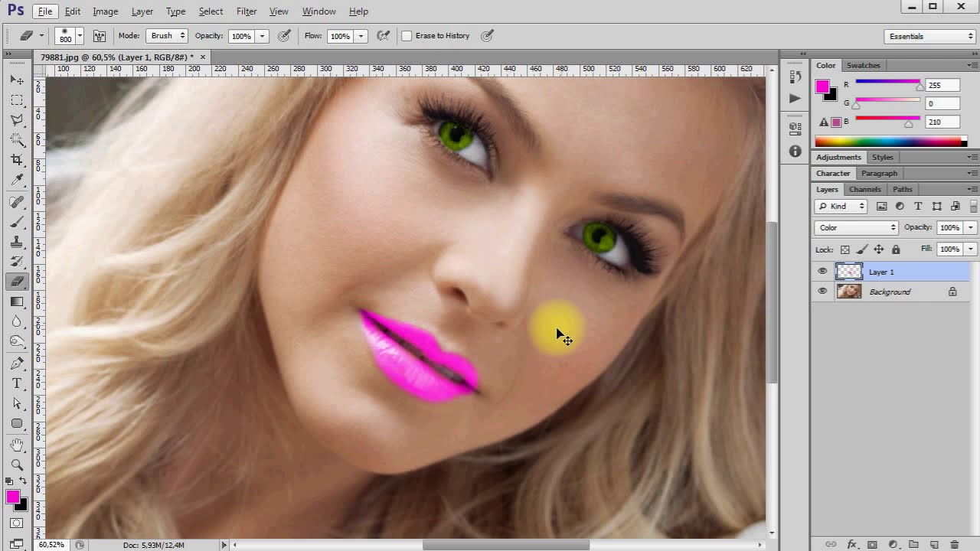Open the Filter menu

coord(247,11)
